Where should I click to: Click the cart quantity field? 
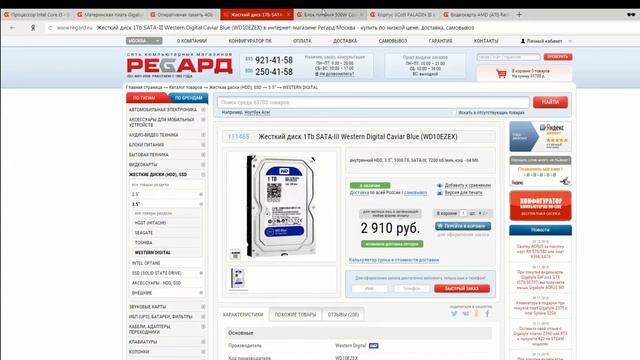pyautogui.click(x=463, y=213)
